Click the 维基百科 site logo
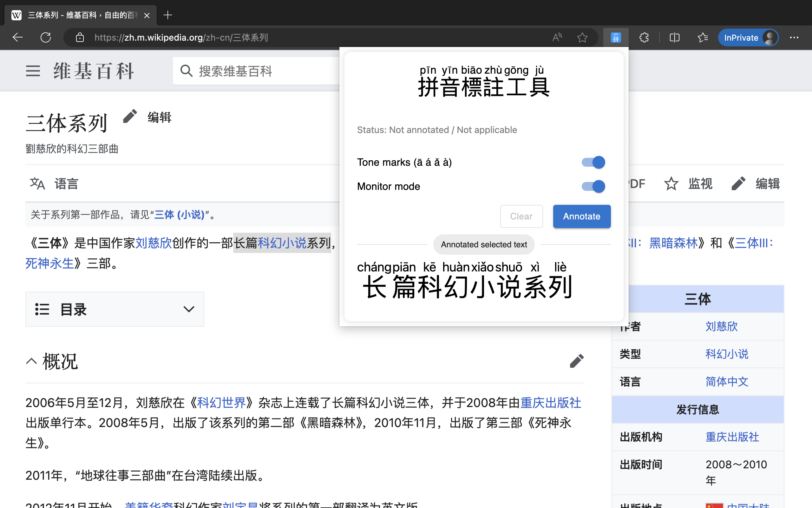The width and height of the screenshot is (812, 508). (94, 71)
